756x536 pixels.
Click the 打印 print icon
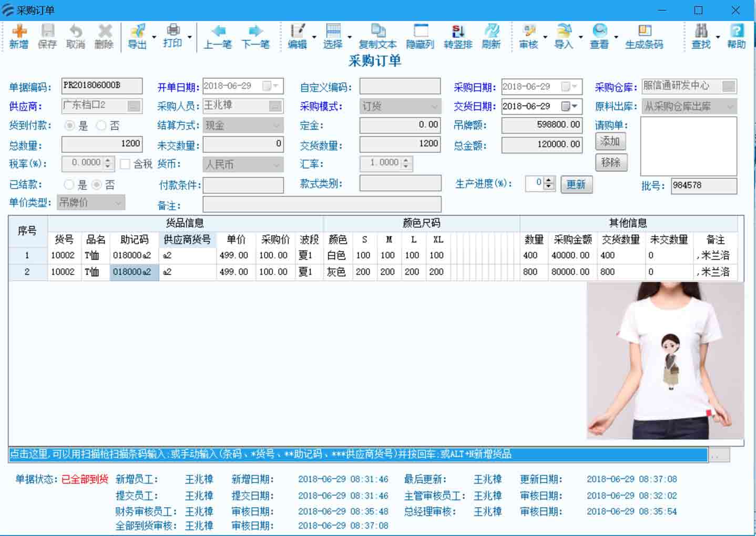click(172, 36)
